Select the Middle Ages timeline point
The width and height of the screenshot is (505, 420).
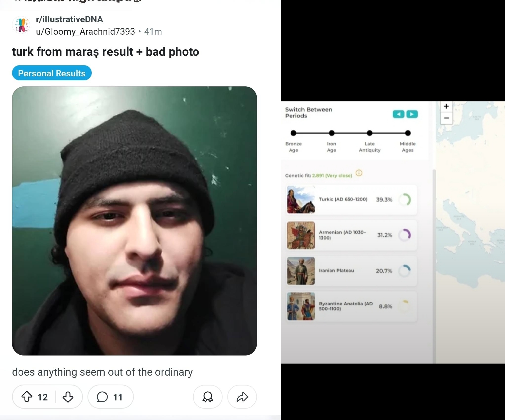tap(408, 133)
